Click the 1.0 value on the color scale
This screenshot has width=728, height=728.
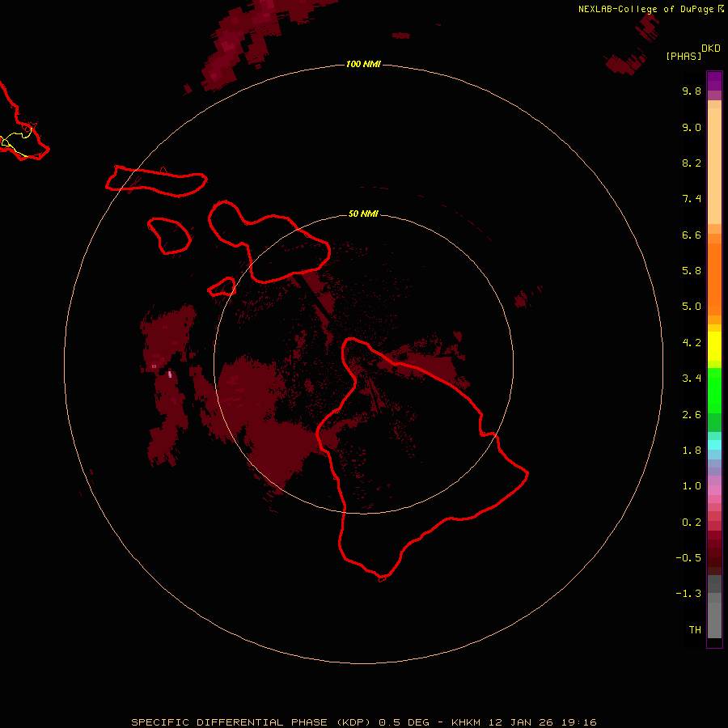pyautogui.click(x=692, y=486)
